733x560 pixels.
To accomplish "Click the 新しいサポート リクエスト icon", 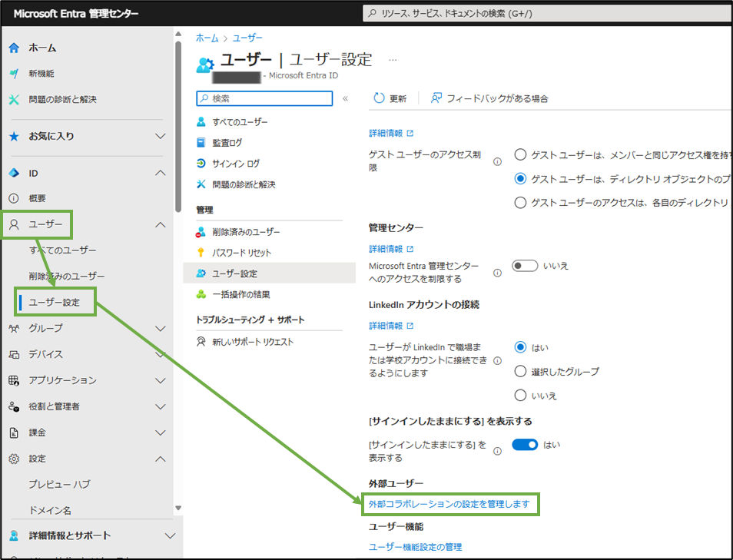I will pos(201,342).
